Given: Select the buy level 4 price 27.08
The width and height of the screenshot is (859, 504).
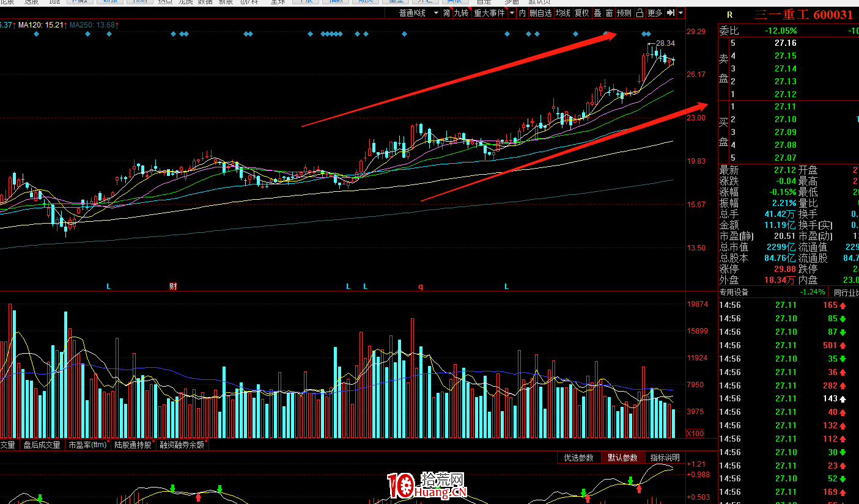Looking at the screenshot, I should [x=786, y=145].
